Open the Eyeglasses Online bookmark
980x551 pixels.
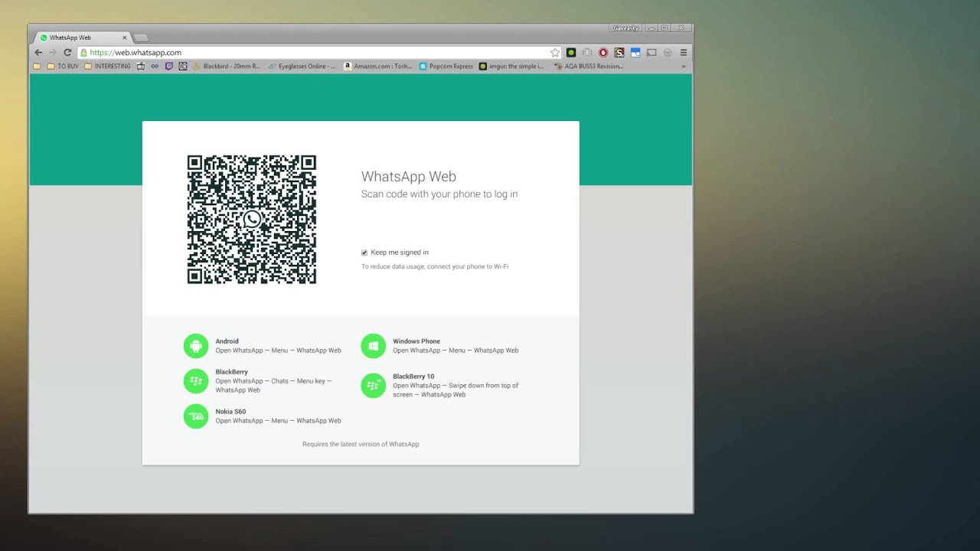(302, 67)
